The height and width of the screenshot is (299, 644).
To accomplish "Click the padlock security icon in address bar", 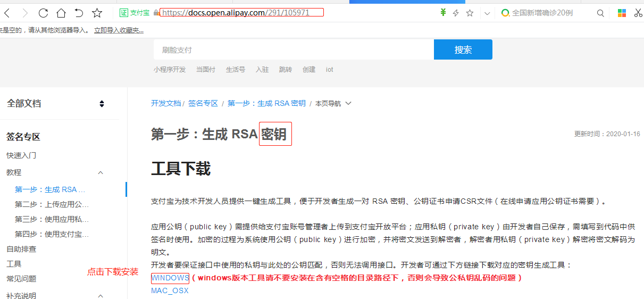I will coord(156,13).
